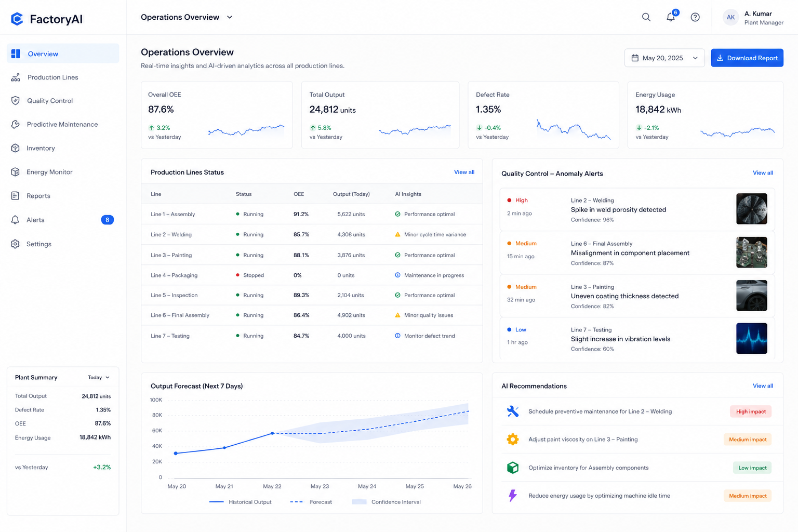Image resolution: width=798 pixels, height=532 pixels.
Task: Click the Energy Monitor sidebar icon
Action: click(x=16, y=172)
